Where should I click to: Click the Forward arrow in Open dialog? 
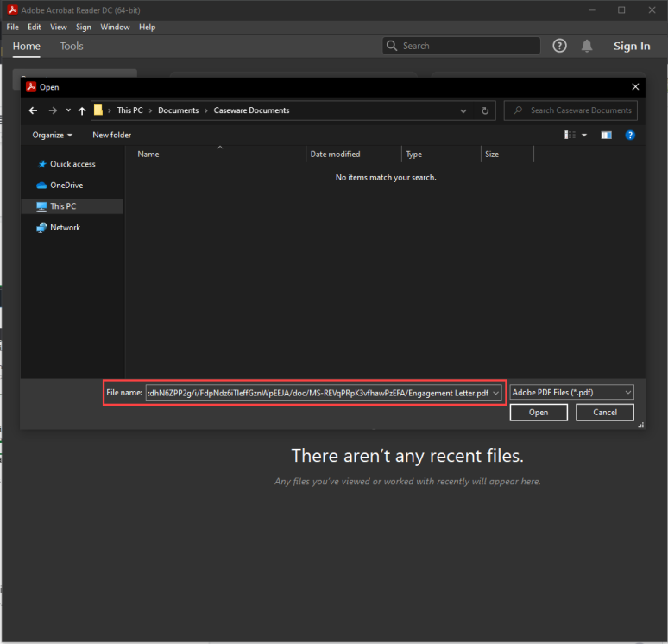(x=53, y=110)
